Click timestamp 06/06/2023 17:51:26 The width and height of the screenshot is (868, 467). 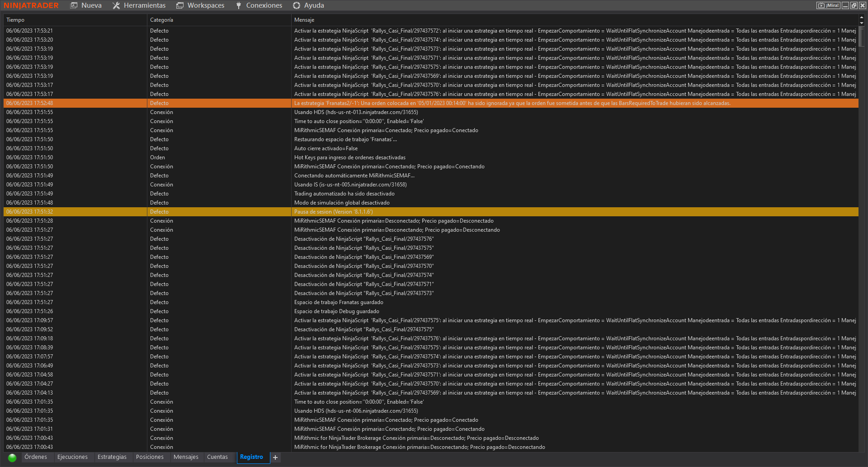pos(29,311)
